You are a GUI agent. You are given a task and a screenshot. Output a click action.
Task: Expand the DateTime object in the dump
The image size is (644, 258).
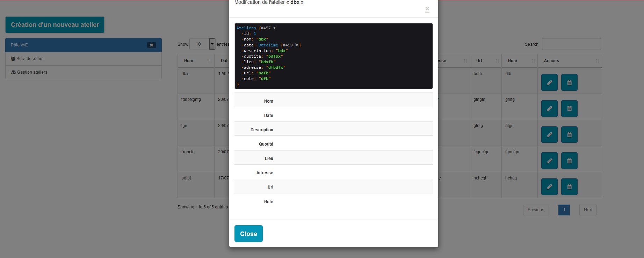[297, 45]
